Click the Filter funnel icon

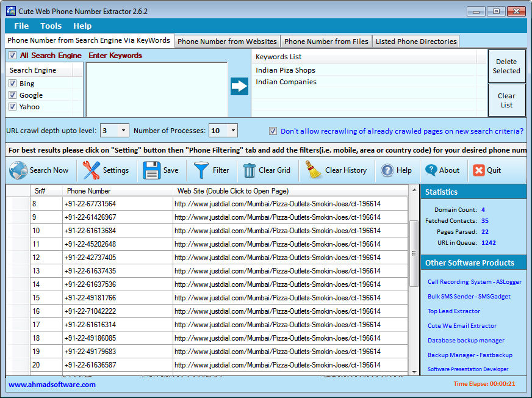201,170
